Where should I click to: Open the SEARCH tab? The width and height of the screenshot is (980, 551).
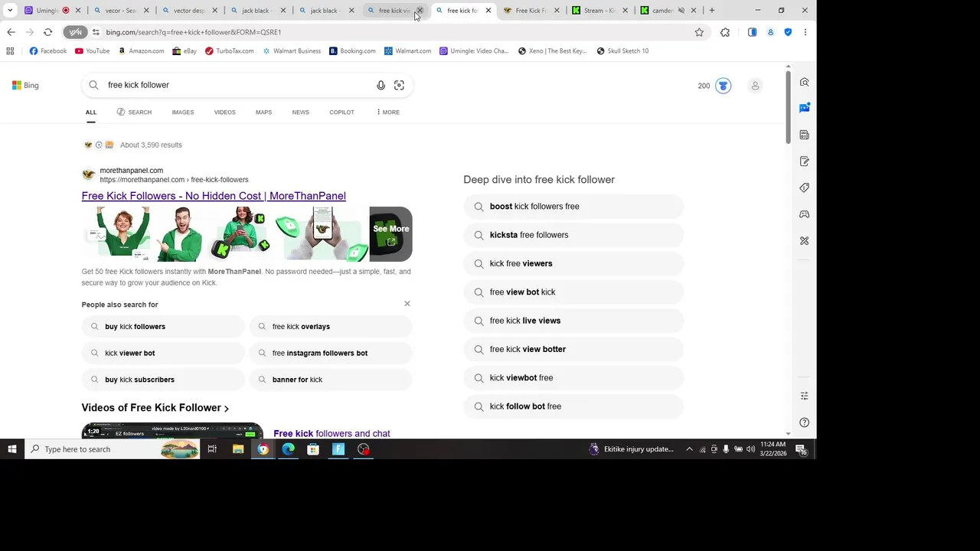135,112
